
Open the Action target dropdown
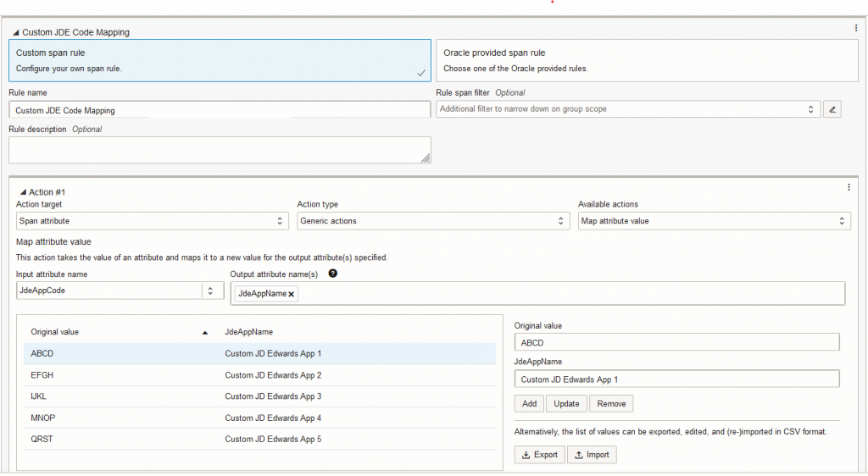153,221
